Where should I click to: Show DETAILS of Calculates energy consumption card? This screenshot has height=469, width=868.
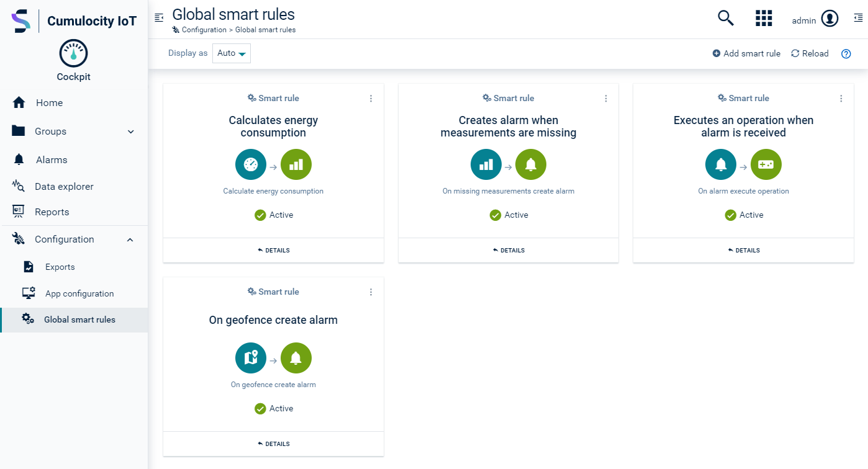tap(273, 251)
